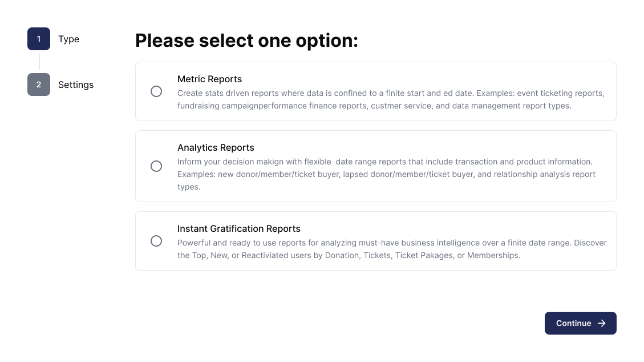Open the Settings step label
644x362 pixels.
point(76,85)
